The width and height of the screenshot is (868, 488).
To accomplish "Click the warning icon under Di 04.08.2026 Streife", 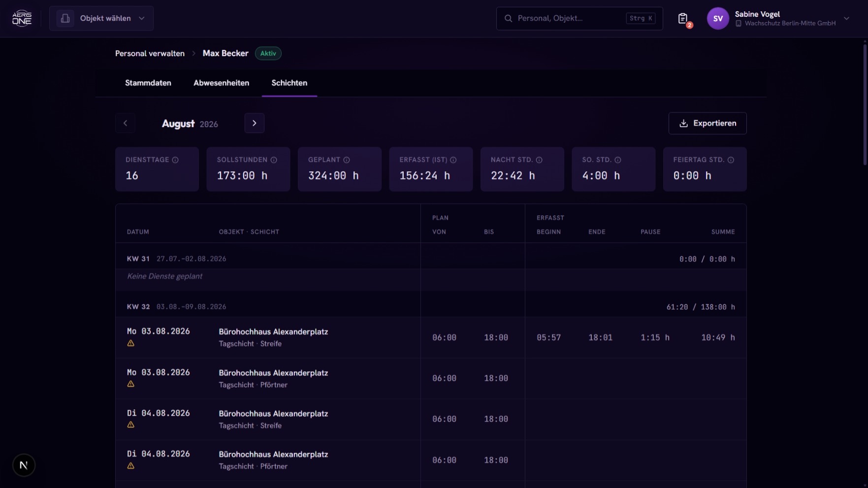I will pos(131,424).
